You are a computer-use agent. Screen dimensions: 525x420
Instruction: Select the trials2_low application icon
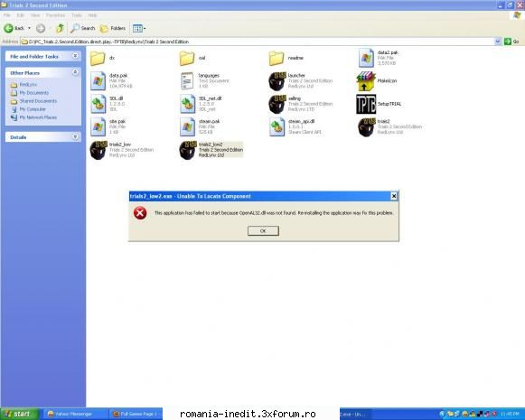(x=98, y=150)
